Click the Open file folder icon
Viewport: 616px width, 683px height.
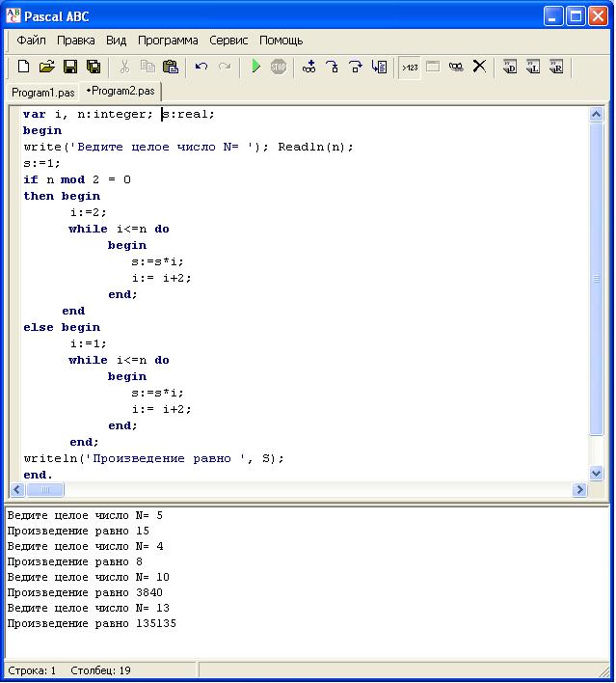point(46,67)
